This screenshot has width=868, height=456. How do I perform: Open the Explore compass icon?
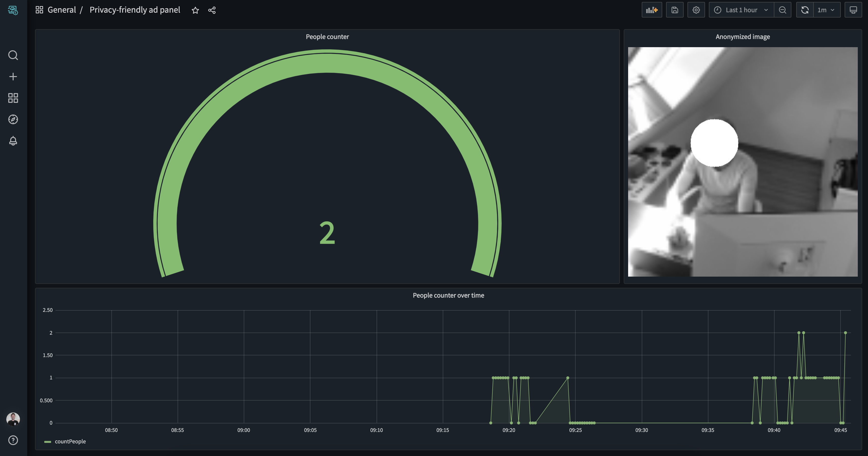[13, 119]
